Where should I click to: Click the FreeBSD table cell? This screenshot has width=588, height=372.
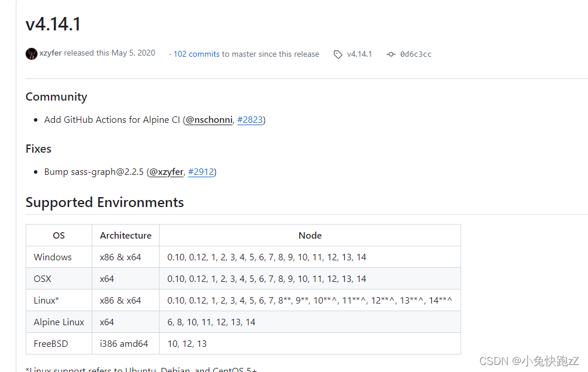tap(59, 343)
